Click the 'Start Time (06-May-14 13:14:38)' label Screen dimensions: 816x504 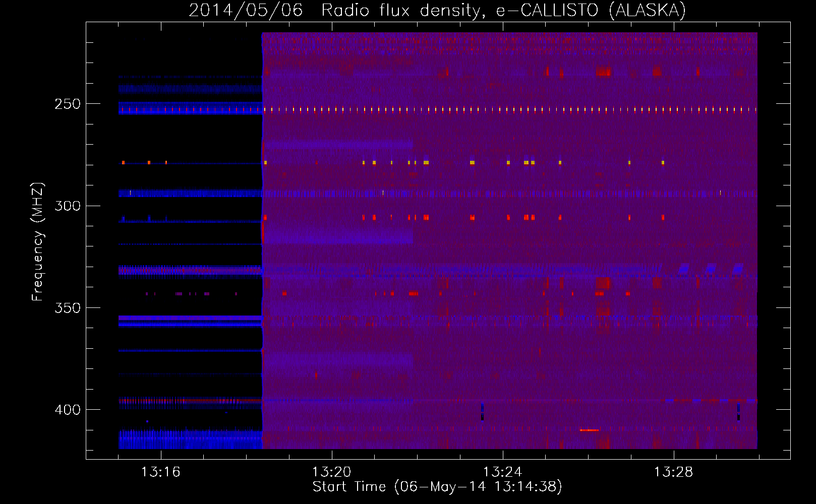pyautogui.click(x=437, y=487)
